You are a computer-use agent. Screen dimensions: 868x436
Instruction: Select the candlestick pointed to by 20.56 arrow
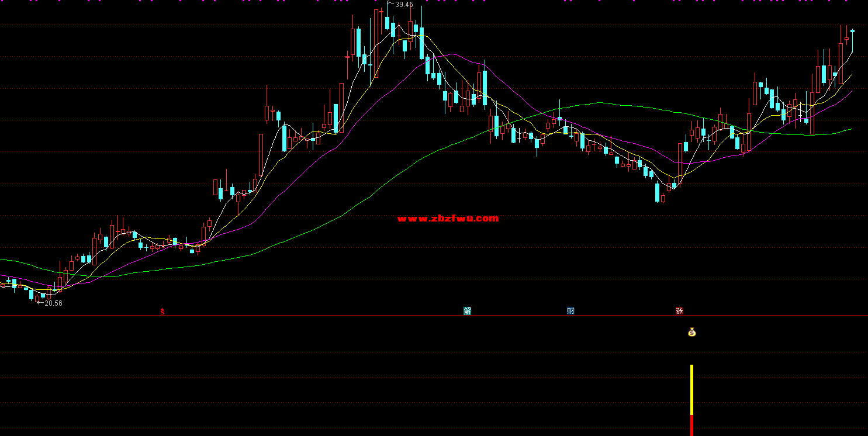coord(37,299)
